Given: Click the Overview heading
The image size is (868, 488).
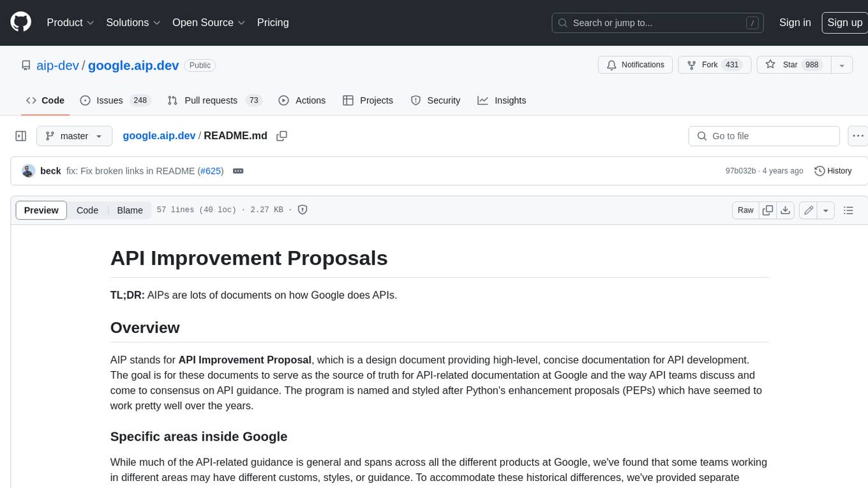Looking at the screenshot, I should tap(145, 328).
